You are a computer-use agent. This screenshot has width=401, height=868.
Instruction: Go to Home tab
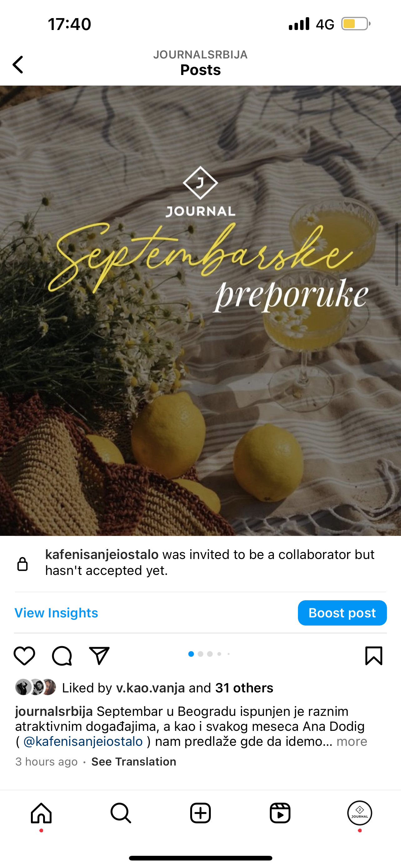click(x=42, y=813)
